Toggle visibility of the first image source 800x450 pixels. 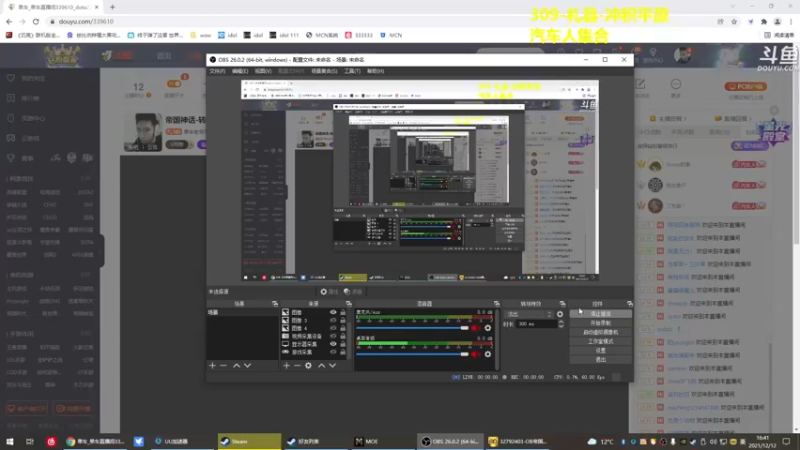(333, 312)
